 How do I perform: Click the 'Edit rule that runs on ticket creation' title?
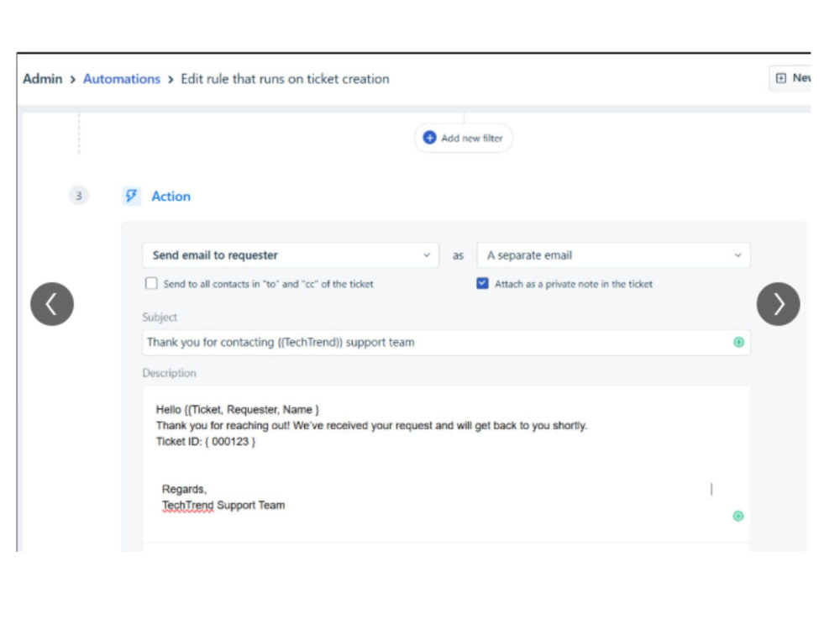[285, 79]
